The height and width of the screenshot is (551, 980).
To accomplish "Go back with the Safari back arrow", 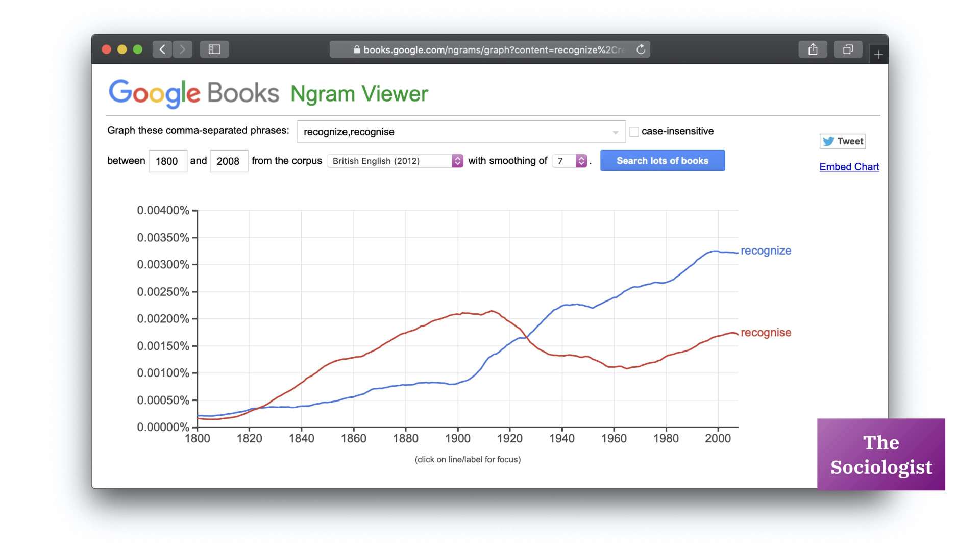I will [x=162, y=49].
